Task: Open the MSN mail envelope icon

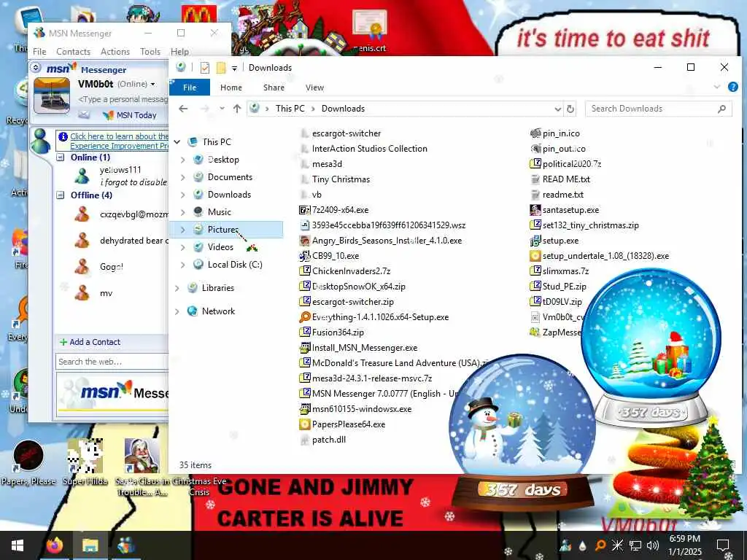Action: click(84, 114)
